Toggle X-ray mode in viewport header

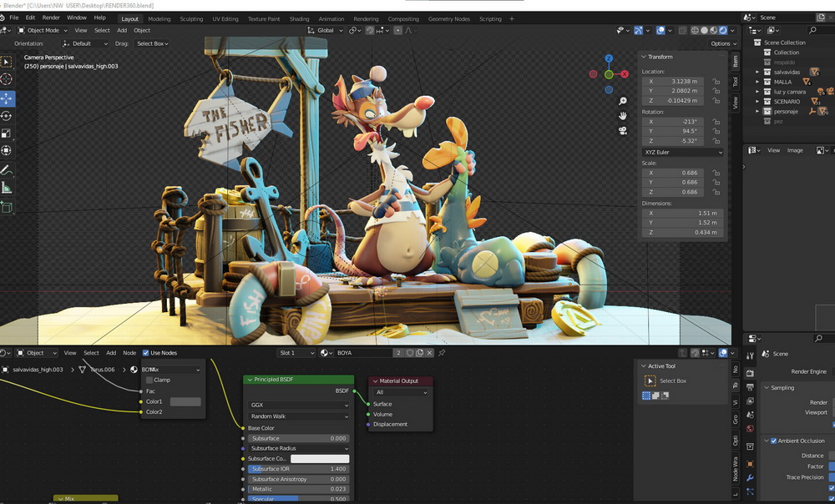683,30
